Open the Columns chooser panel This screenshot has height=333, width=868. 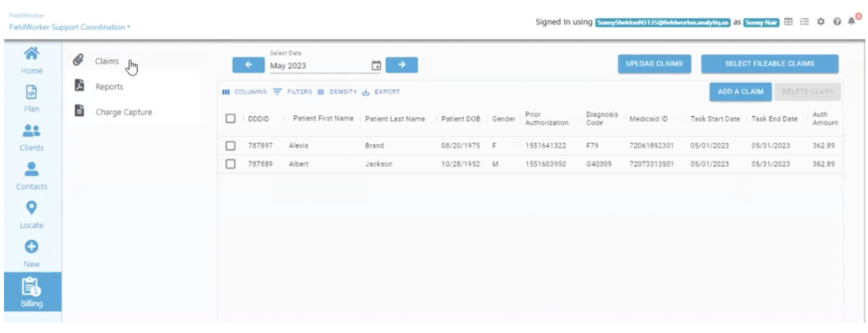coord(245,92)
